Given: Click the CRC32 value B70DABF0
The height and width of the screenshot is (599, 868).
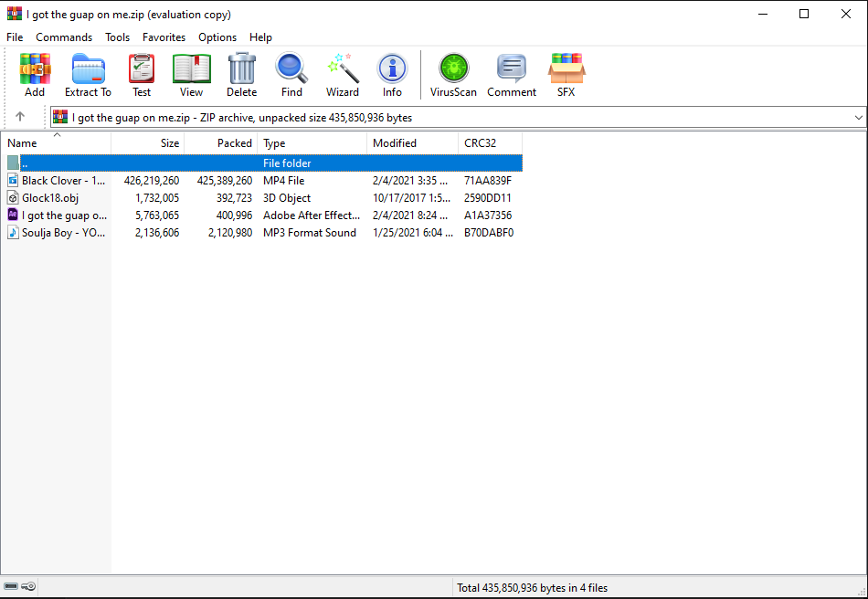Looking at the screenshot, I should [489, 232].
